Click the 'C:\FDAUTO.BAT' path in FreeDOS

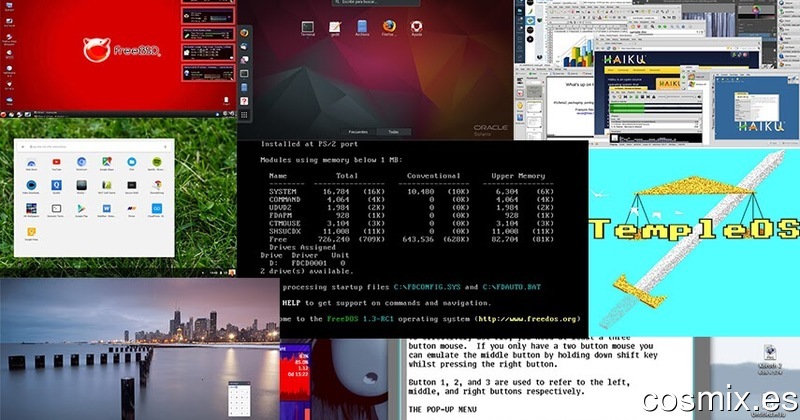(512, 287)
